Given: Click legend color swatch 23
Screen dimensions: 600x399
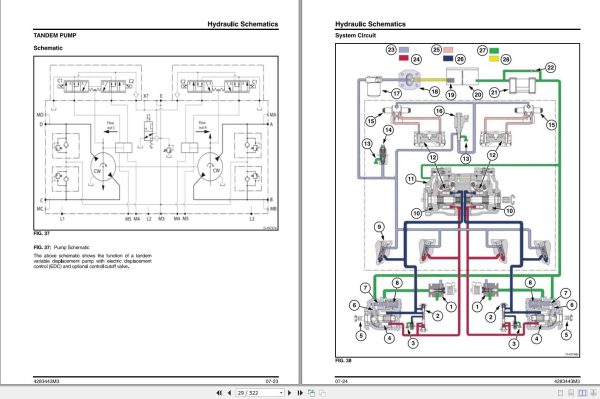Looking at the screenshot, I should (404, 50).
